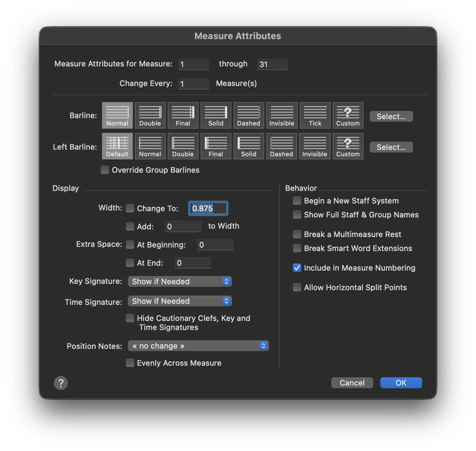The width and height of the screenshot is (476, 451).
Task: Select the Double barline icon
Action: click(x=150, y=115)
